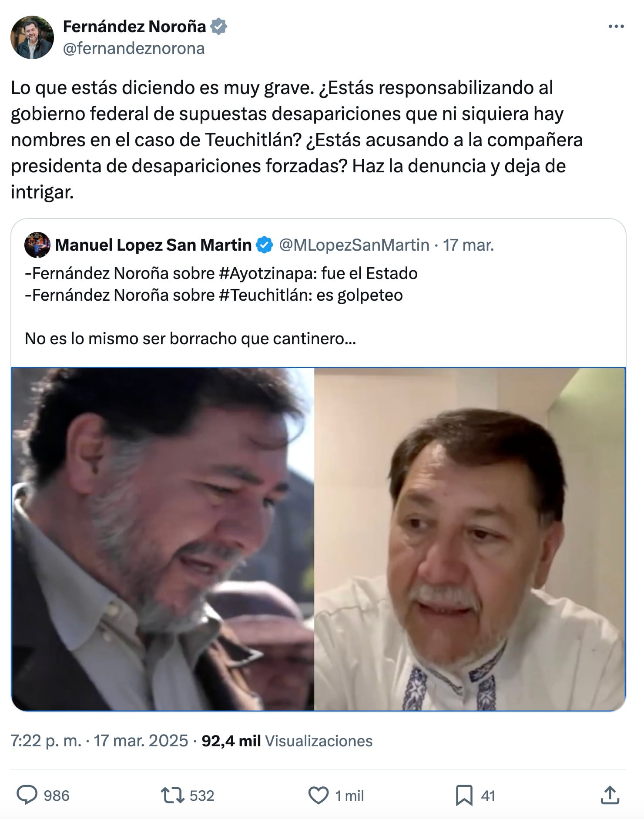View the left photo of the bearded man
Screen dimensions: 644x819
click(163, 539)
